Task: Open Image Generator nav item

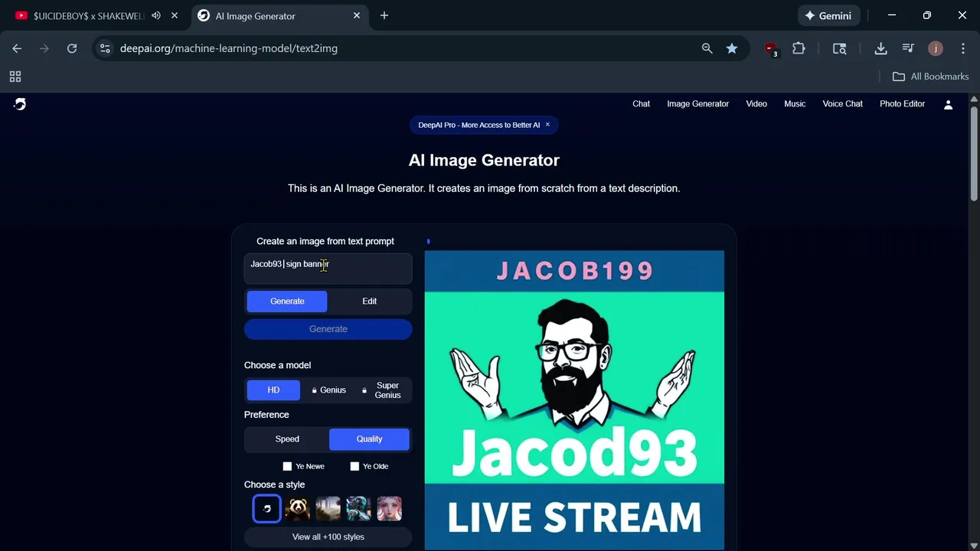Action: (697, 104)
